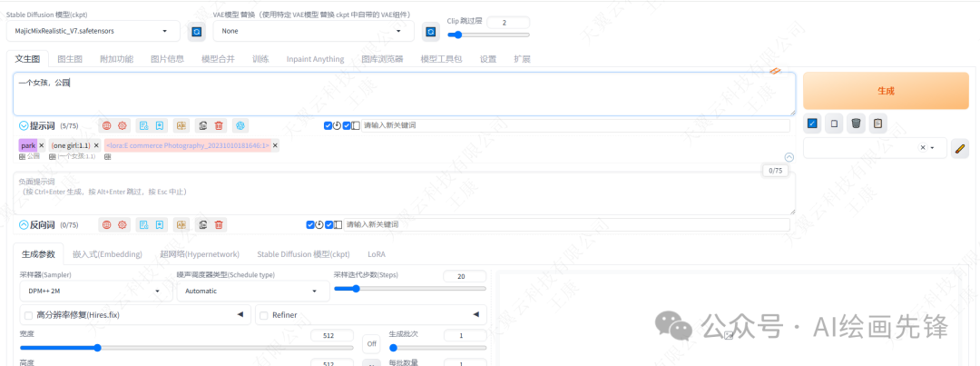Edit styles with the pencil icon
The image size is (980, 366).
pyautogui.click(x=959, y=148)
